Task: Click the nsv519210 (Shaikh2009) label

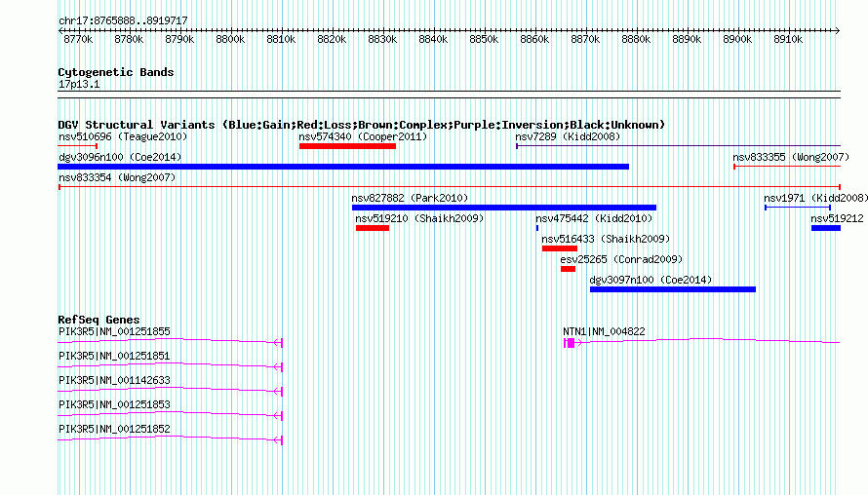Action: pos(419,218)
